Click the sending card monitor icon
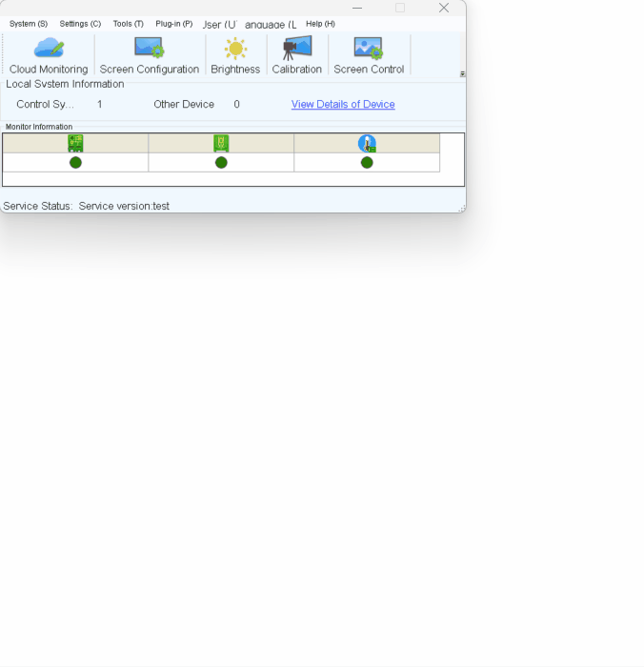Viewport: 644px width, 667px height. coord(75,143)
